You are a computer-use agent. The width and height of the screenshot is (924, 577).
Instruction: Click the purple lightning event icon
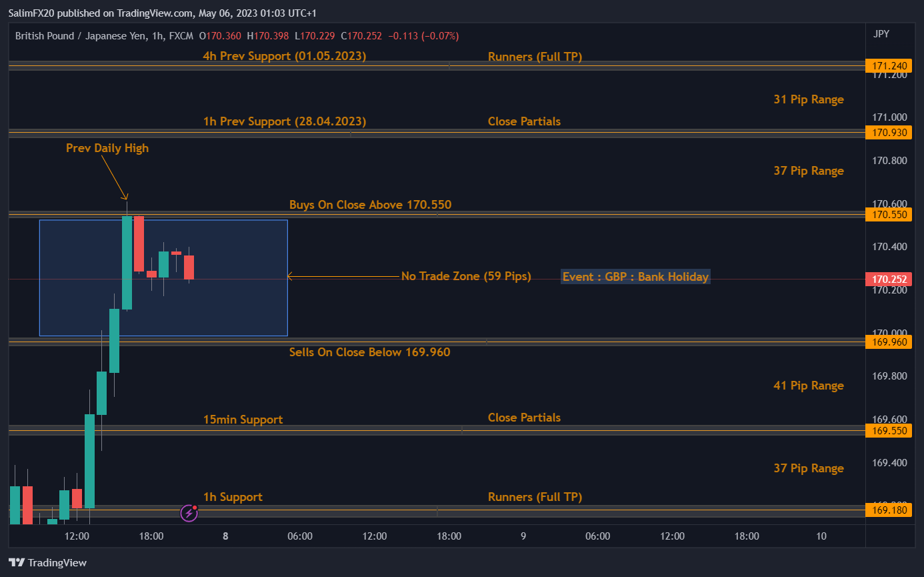[x=189, y=512]
